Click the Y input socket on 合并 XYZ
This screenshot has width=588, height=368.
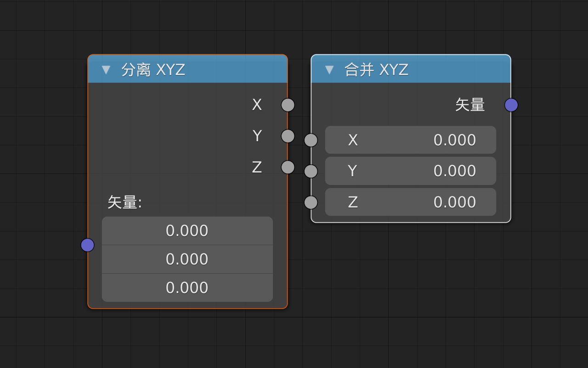coord(311,171)
